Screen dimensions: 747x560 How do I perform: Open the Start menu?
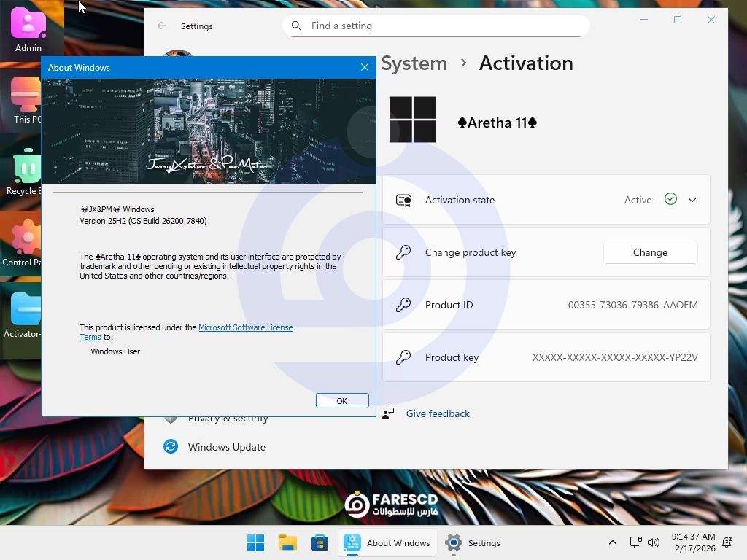click(255, 542)
